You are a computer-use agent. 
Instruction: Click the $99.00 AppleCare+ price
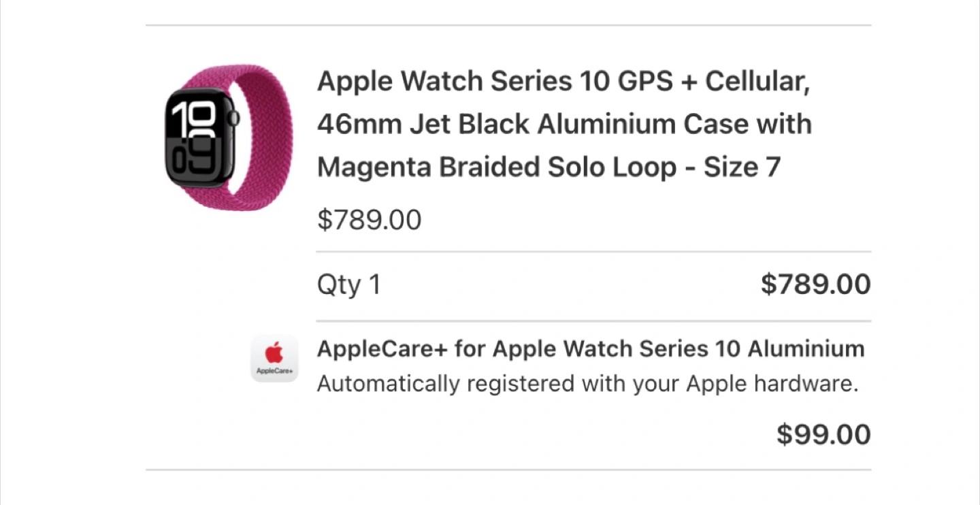pyautogui.click(x=823, y=434)
